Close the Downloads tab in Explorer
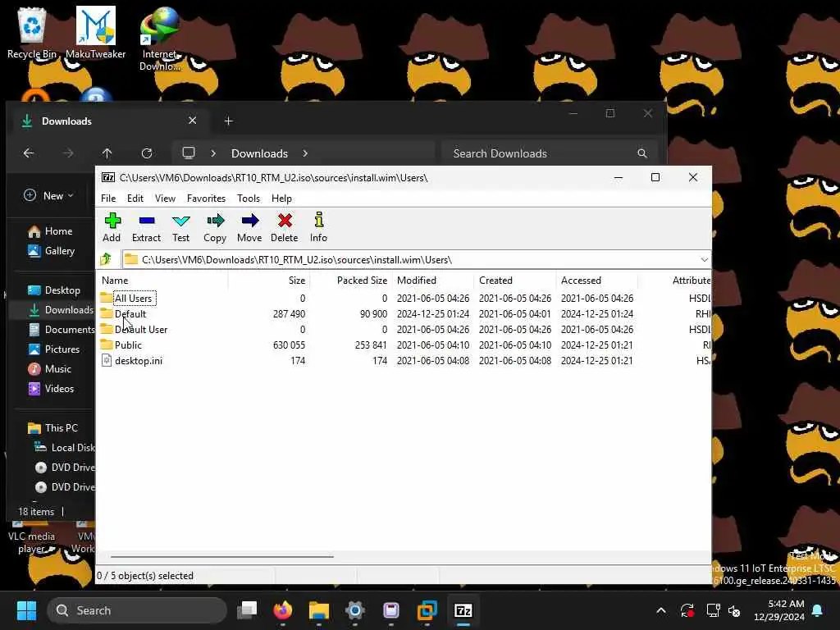Viewport: 840px width, 630px height. click(x=192, y=121)
